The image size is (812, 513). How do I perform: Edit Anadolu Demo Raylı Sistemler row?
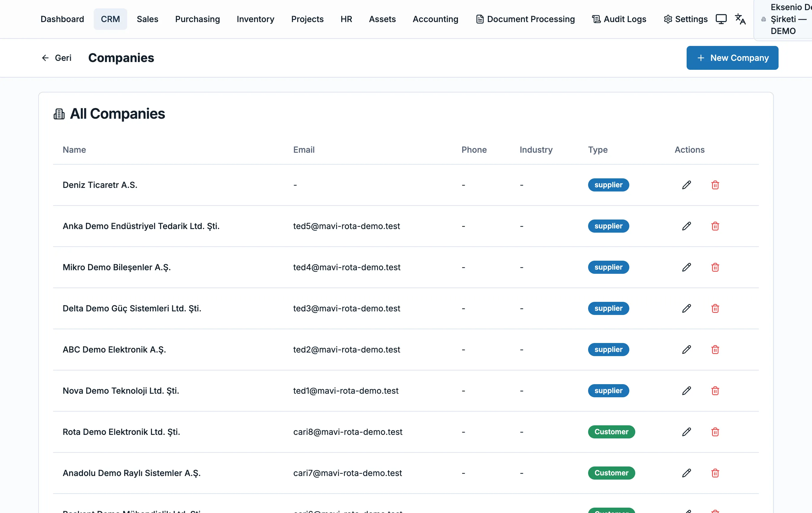pos(687,473)
